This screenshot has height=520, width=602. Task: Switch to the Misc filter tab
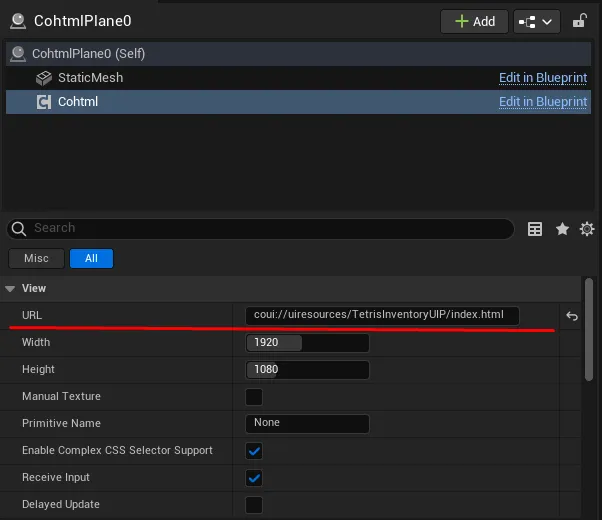[36, 258]
